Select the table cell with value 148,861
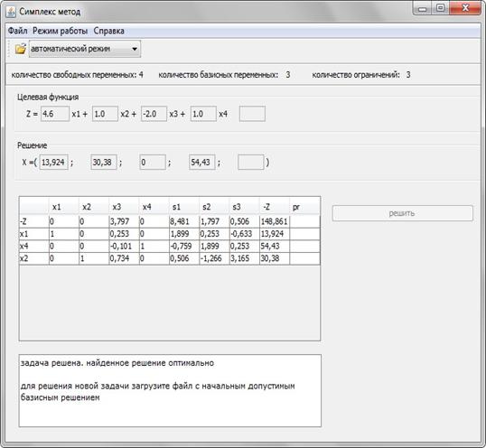This screenshot has height=448, width=486. (275, 221)
